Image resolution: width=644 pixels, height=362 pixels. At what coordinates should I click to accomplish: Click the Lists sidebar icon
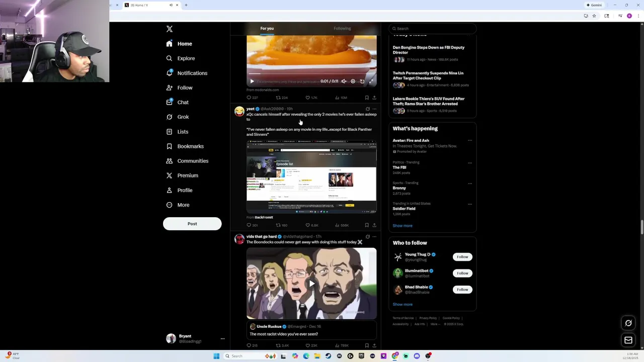pyautogui.click(x=170, y=132)
